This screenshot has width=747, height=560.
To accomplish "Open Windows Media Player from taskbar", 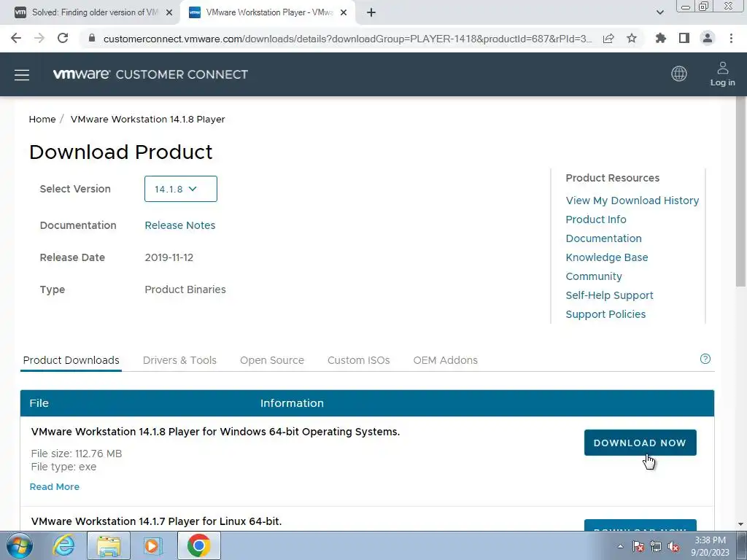I will 152,545.
